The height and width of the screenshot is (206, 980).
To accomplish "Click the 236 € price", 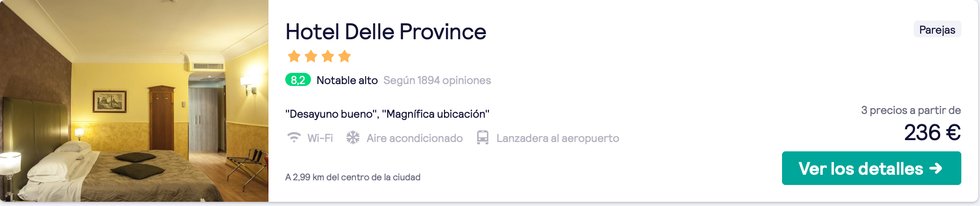I will [932, 132].
